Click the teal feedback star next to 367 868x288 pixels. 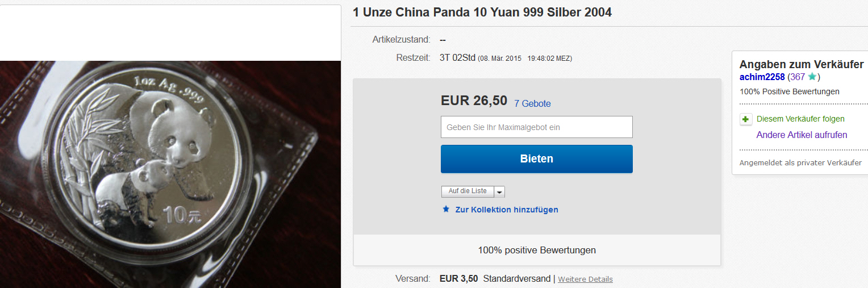pyautogui.click(x=812, y=77)
